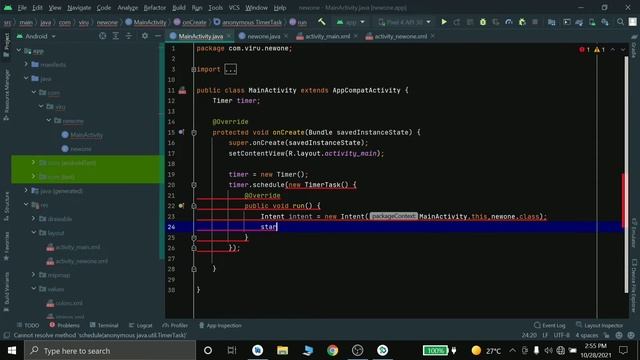Click the warning indicator in editor corner
The width and height of the screenshot is (640, 360).
click(x=600, y=50)
